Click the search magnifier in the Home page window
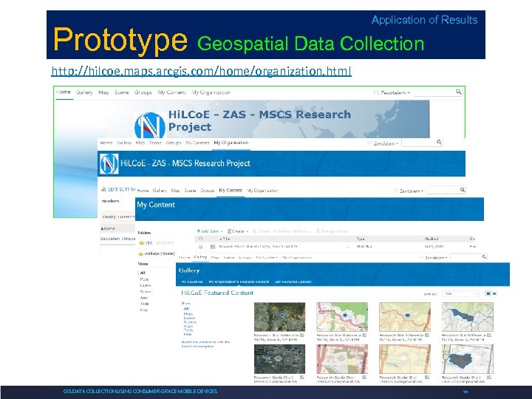The image size is (532, 399). coord(458,92)
